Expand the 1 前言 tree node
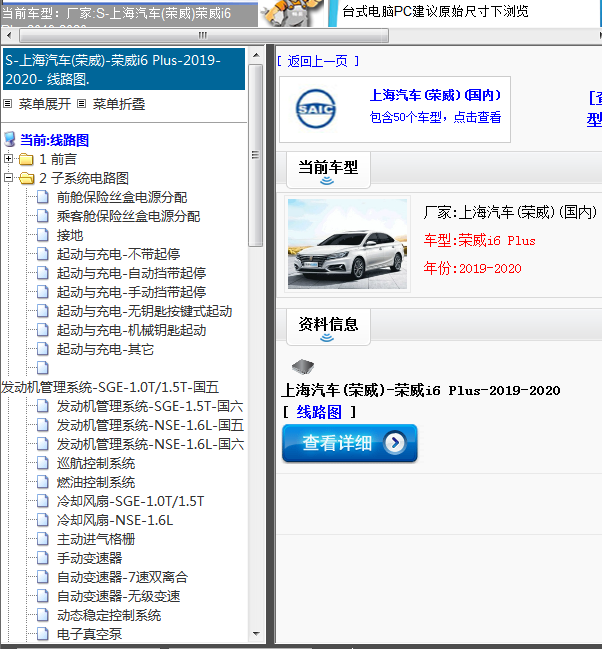Viewport: 602px width, 649px height. (x=9, y=159)
